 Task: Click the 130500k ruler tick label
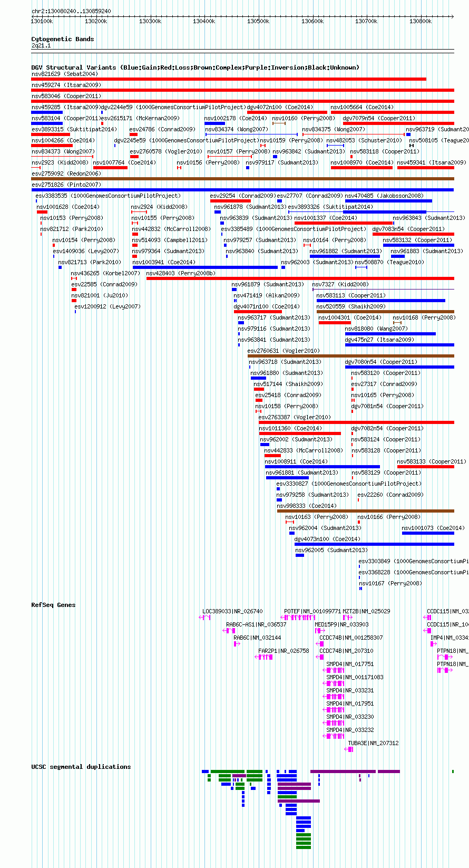click(x=258, y=21)
